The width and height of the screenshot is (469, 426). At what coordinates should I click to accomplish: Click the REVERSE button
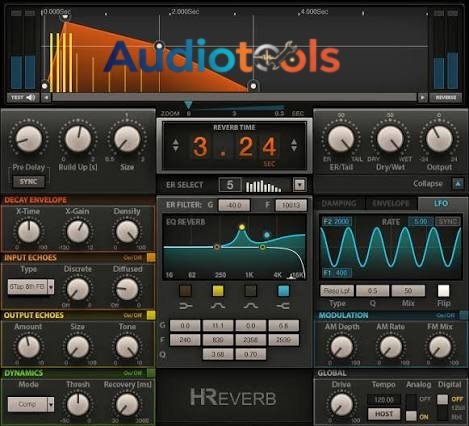446,98
